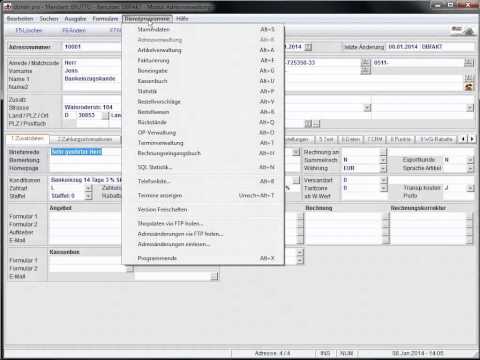Open the Hilfe menu

point(182,19)
